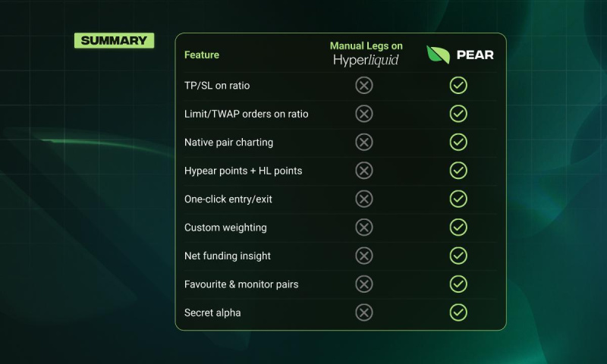Image resolution: width=607 pixels, height=364 pixels.
Task: Click the green SUMMARY badge
Action: [x=114, y=41]
